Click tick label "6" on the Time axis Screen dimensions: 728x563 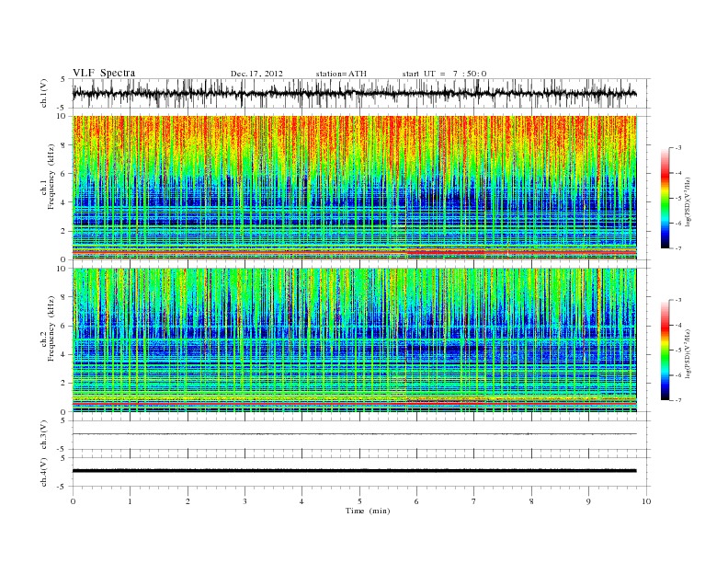[416, 501]
